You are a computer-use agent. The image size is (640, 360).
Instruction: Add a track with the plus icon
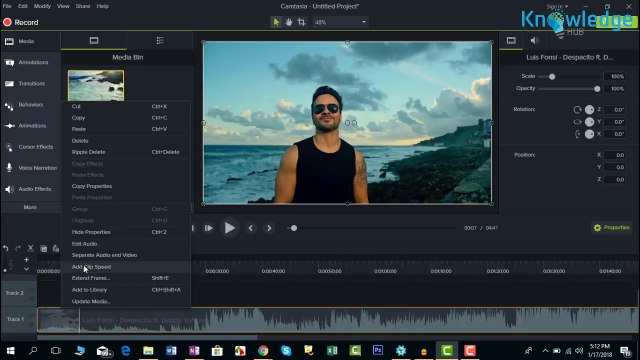click(27, 260)
